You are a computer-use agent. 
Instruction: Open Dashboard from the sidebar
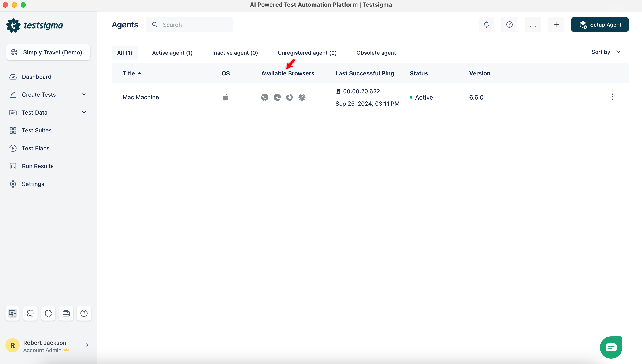[36, 77]
